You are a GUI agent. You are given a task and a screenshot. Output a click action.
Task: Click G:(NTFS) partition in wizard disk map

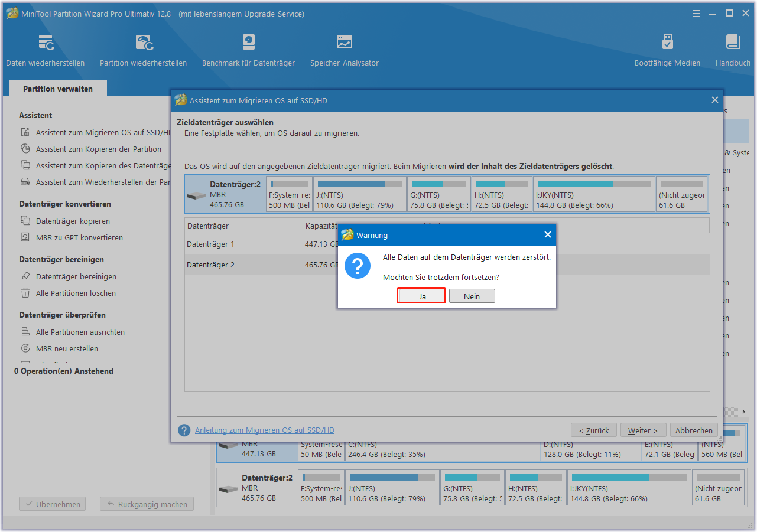pos(439,194)
